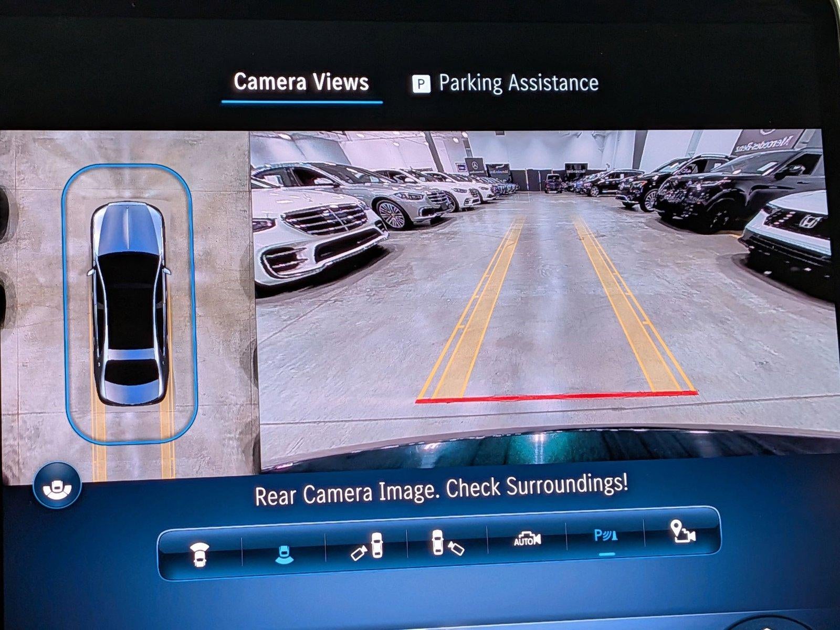Choose the front side camera view icon

(367, 546)
